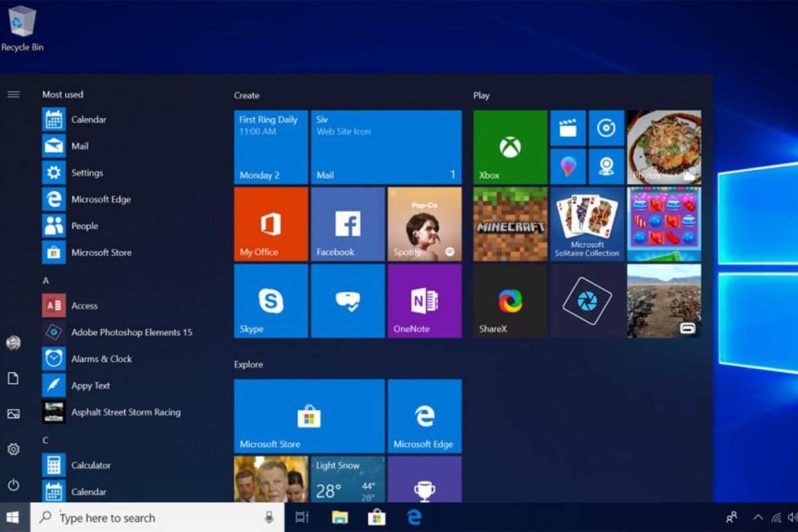This screenshot has width=798, height=532.
Task: Open the Mail live tile
Action: [x=386, y=147]
